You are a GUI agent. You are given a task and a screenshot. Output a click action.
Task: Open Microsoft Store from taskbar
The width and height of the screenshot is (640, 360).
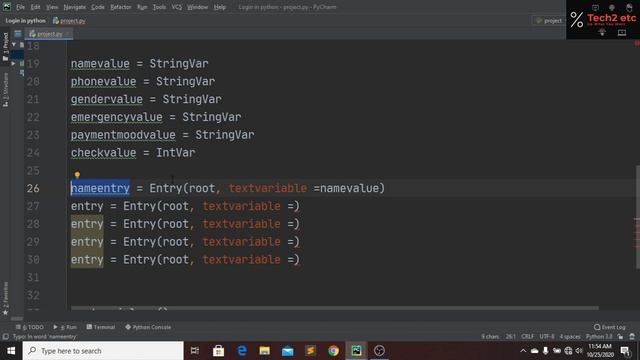point(218,351)
